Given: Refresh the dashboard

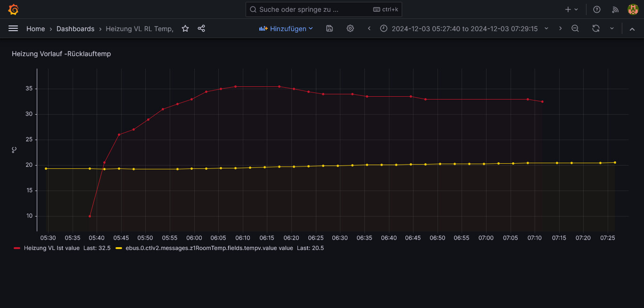Looking at the screenshot, I should pos(596,29).
